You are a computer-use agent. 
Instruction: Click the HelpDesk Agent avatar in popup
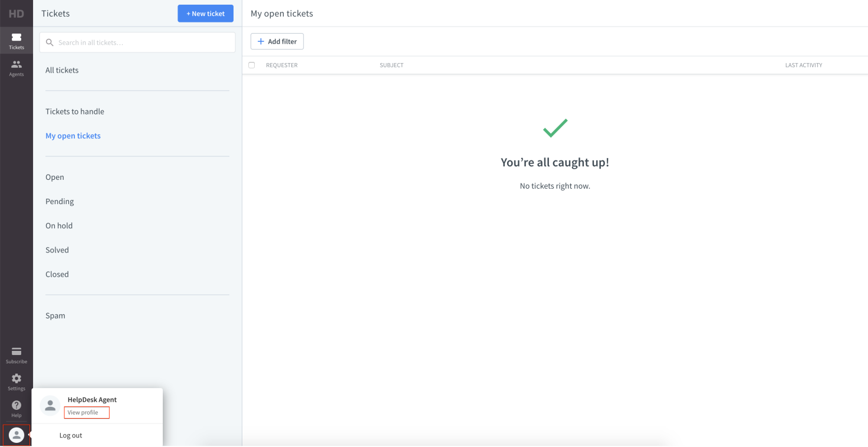coord(50,406)
